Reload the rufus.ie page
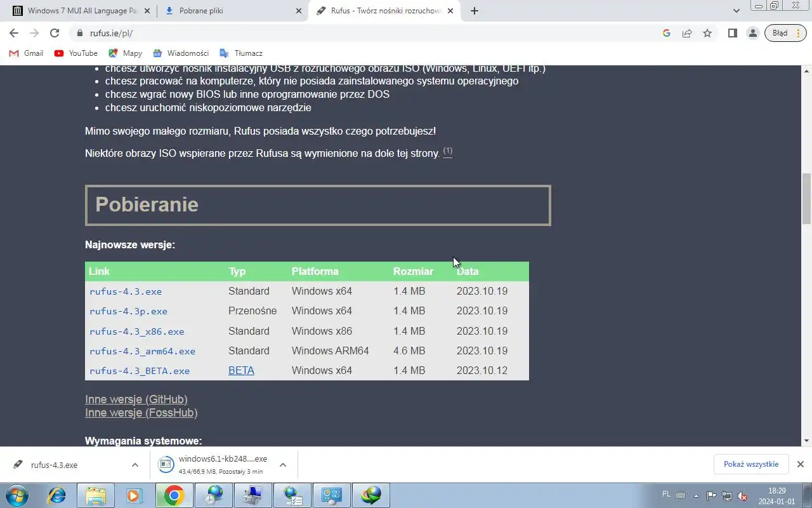This screenshot has width=812, height=508. click(55, 33)
